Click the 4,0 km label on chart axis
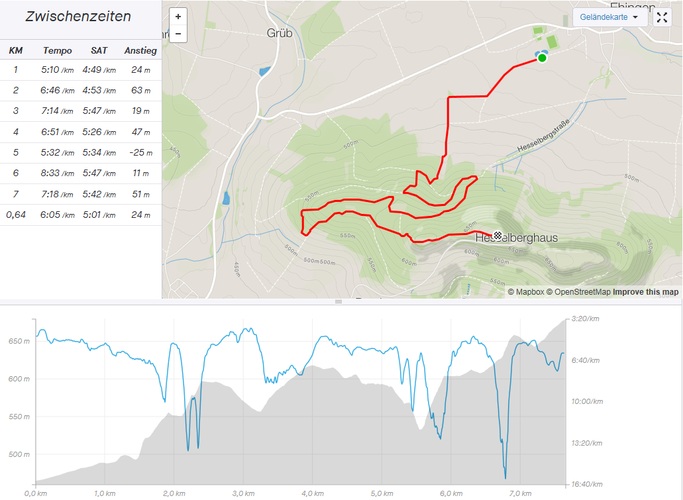 click(311, 493)
